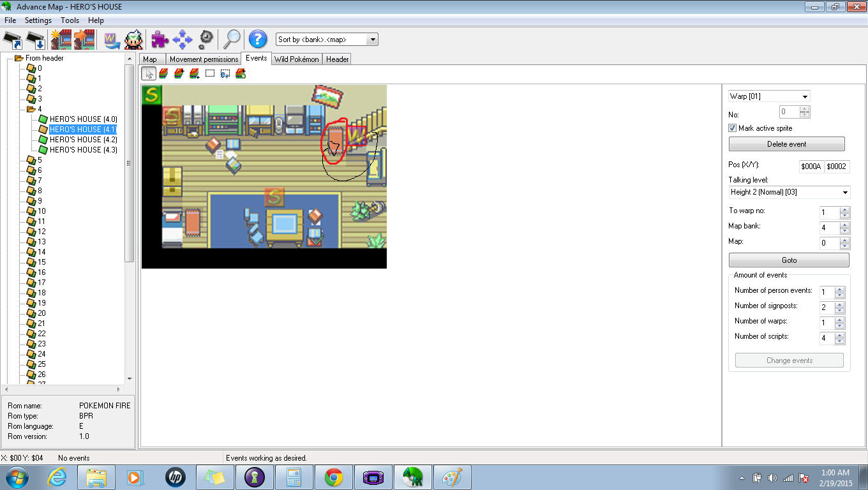Click the Delete event button
Screen dimensions: 868x490
pyautogui.click(x=786, y=144)
